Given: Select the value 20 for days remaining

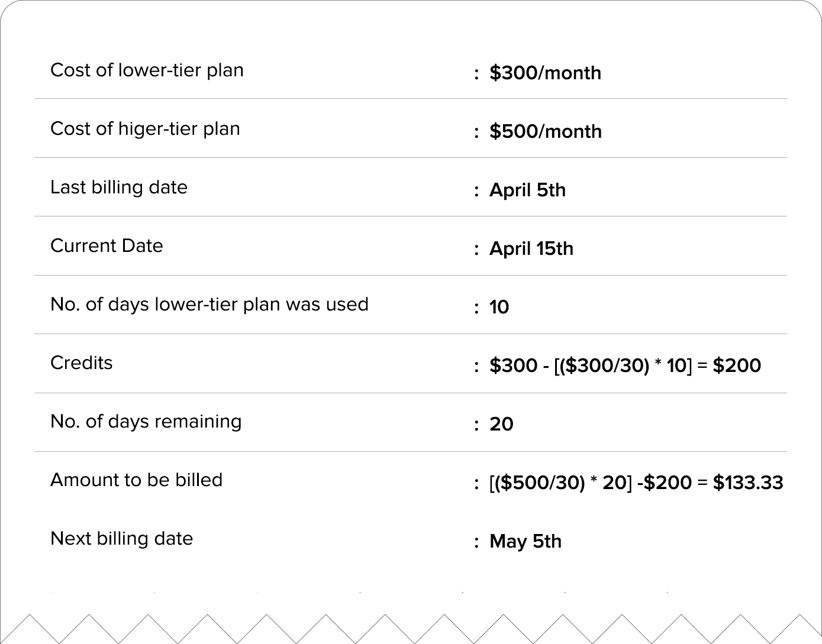Looking at the screenshot, I should pos(501,425).
